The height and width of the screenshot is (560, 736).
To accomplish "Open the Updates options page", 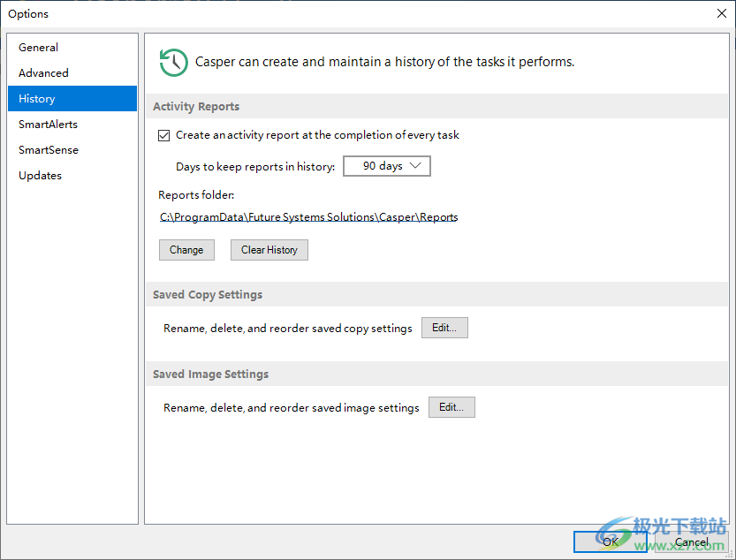I will click(41, 176).
